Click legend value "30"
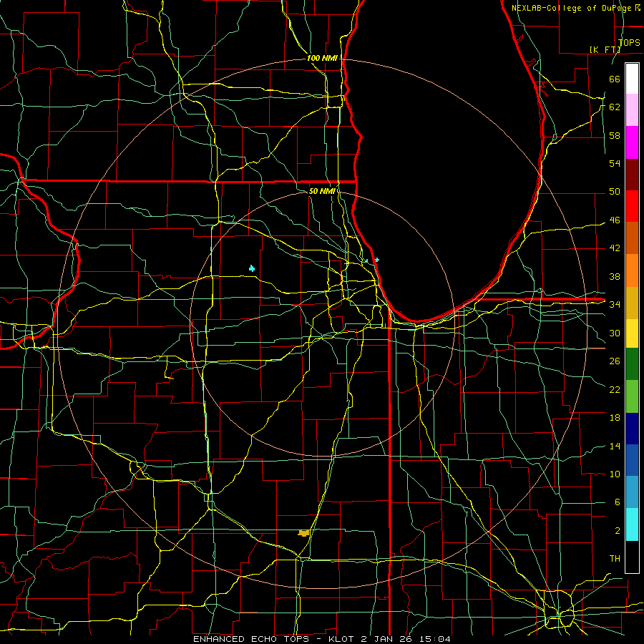 pyautogui.click(x=615, y=333)
